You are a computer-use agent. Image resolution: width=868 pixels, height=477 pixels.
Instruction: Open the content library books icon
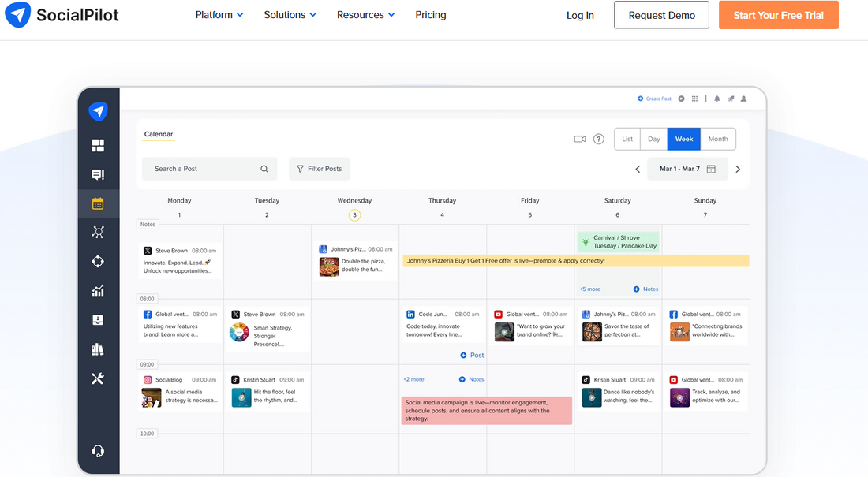point(98,349)
